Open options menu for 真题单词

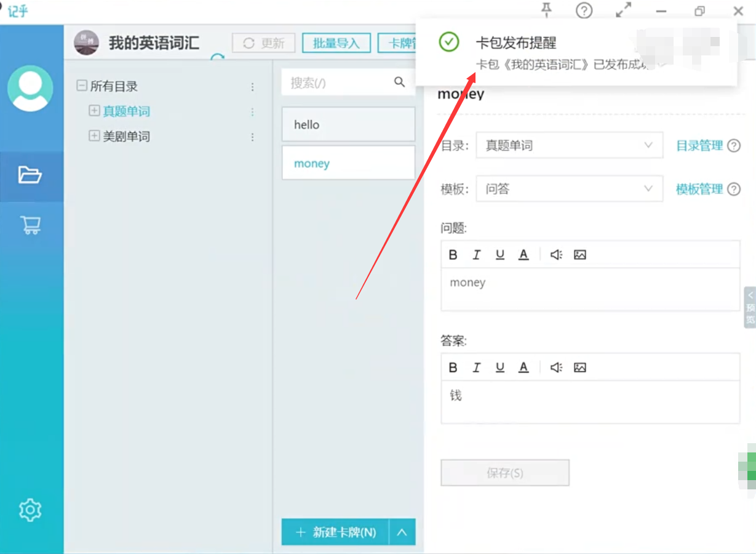pyautogui.click(x=252, y=112)
